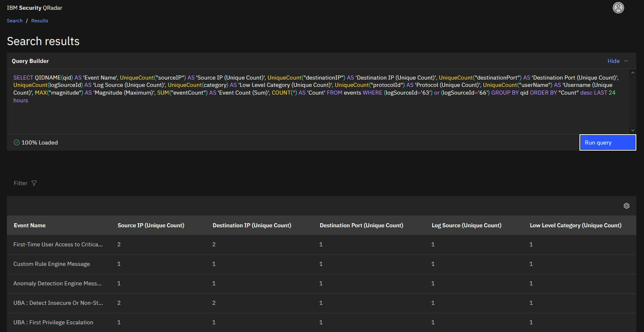Sort by Destination Port (Unique Count) column

(x=361, y=225)
